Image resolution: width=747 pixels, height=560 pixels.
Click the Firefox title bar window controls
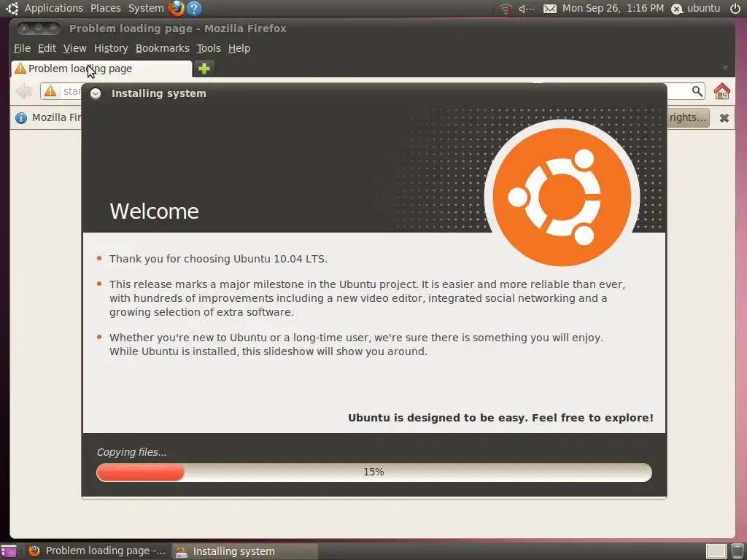tap(39, 28)
